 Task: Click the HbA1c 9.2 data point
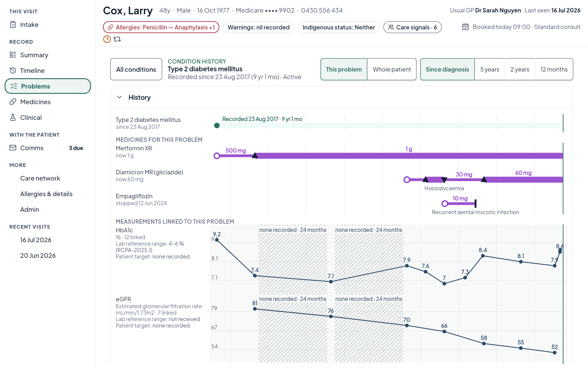(217, 240)
